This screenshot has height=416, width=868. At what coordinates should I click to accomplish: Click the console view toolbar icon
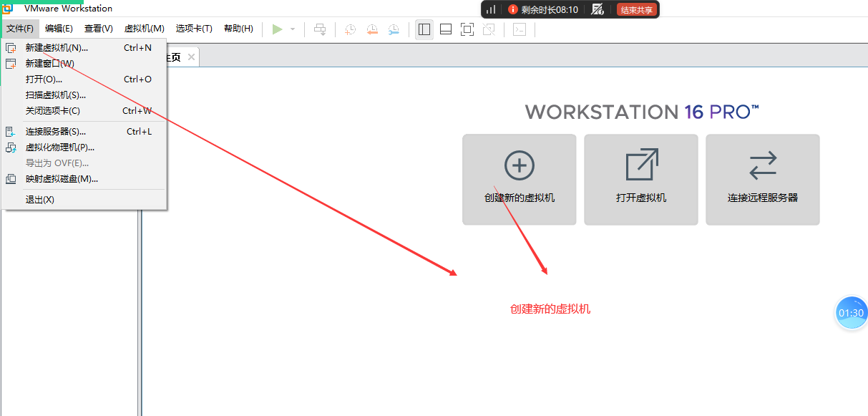pyautogui.click(x=520, y=29)
